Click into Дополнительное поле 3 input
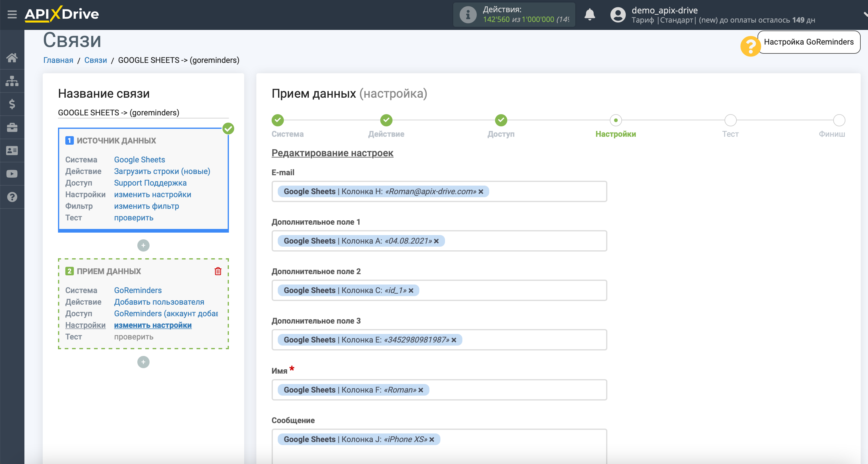868x464 pixels. click(x=439, y=340)
